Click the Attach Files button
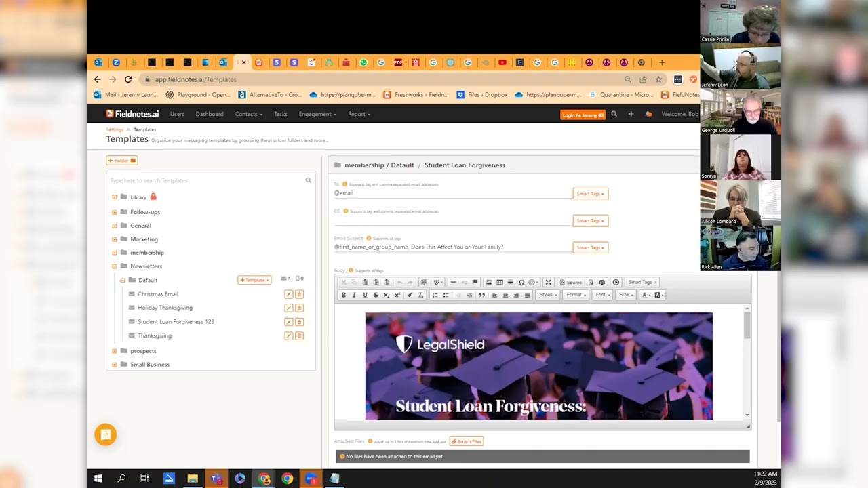The height and width of the screenshot is (488, 868). pos(467,441)
